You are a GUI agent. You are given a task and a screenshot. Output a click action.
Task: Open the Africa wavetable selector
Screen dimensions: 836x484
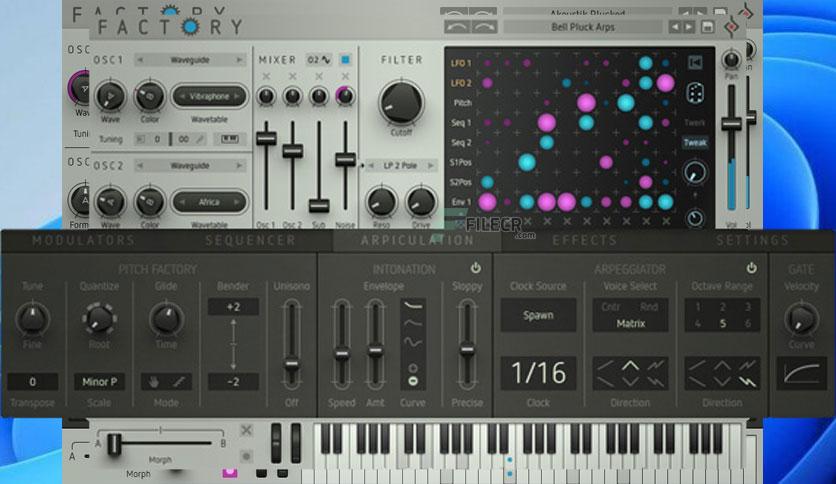point(209,202)
